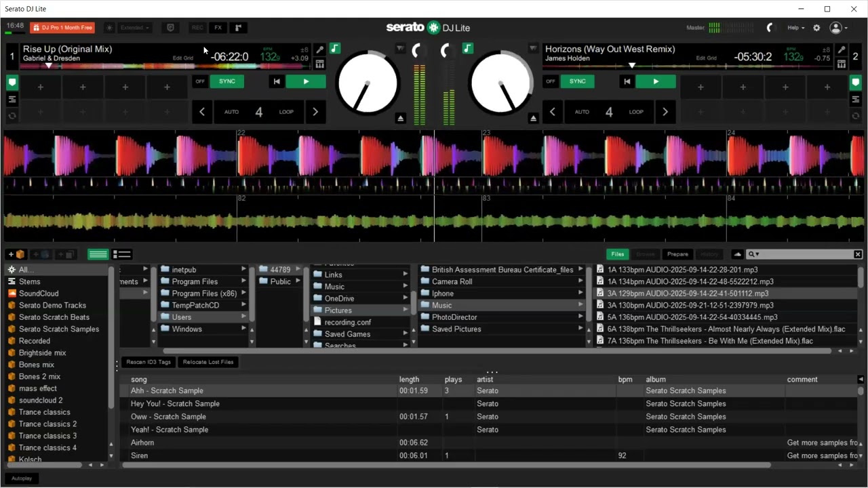Open the settings gear

tap(816, 28)
